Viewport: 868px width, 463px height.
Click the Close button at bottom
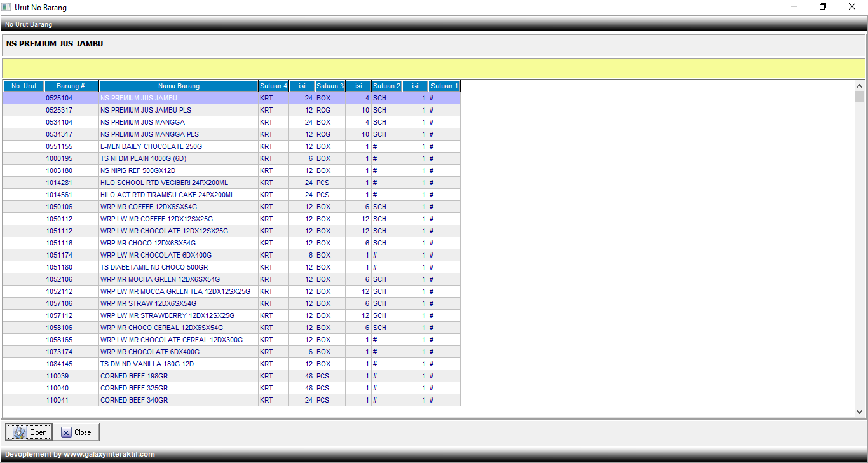click(76, 432)
